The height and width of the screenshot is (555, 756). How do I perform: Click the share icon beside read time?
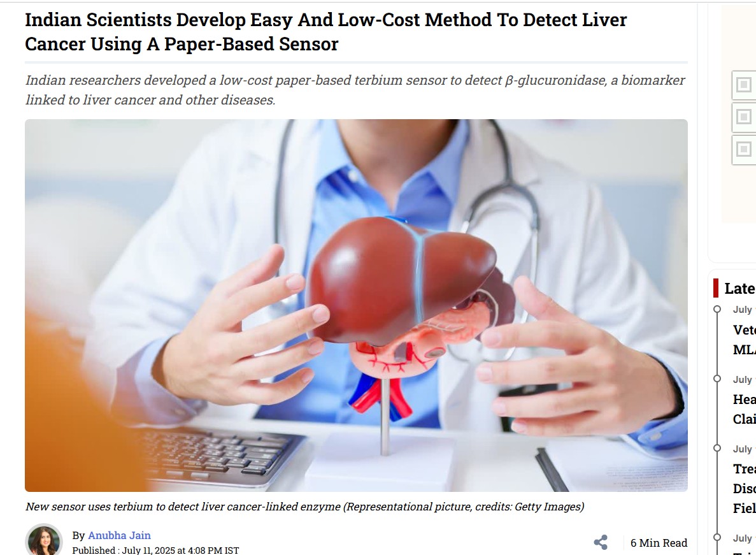[x=600, y=542]
